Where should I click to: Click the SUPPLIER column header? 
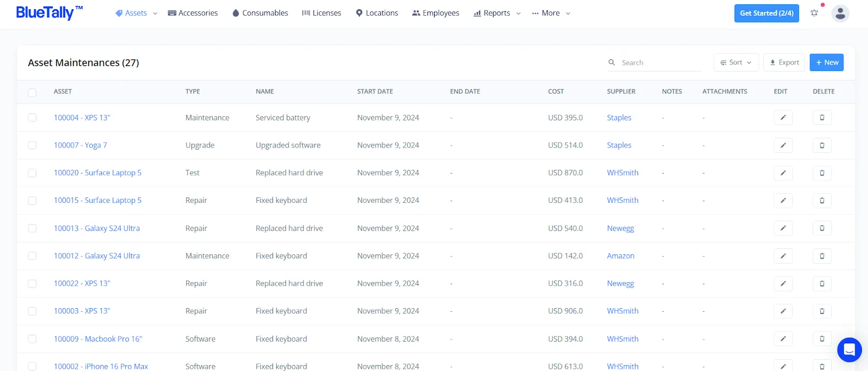click(621, 92)
